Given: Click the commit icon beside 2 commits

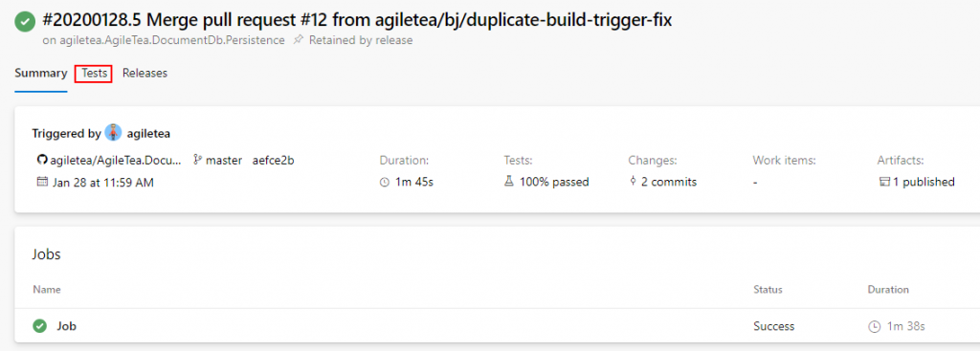Looking at the screenshot, I should pyautogui.click(x=634, y=182).
